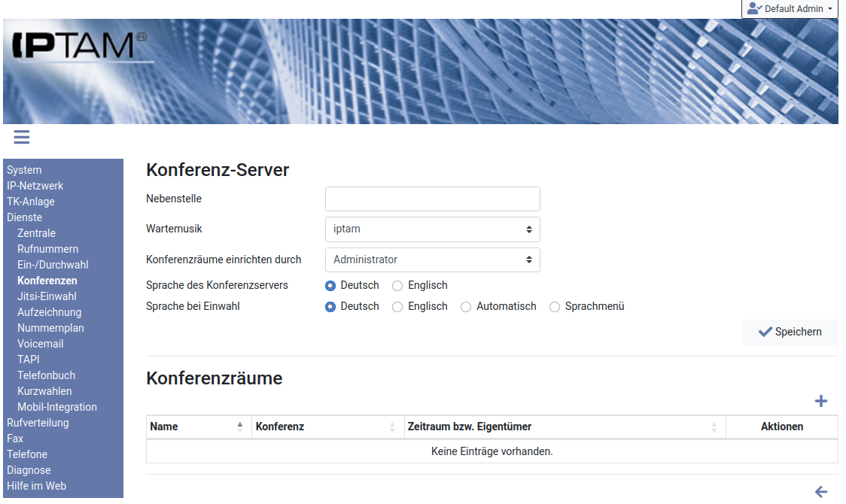The image size is (846, 504).
Task: Choose Sprachmenü radio option
Action: tap(555, 307)
